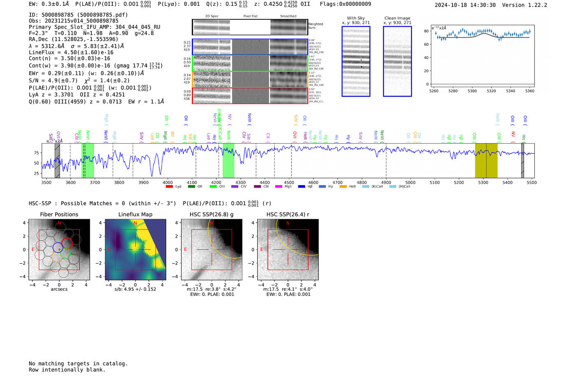This screenshot has width=576, height=392.
Task: Click the ID: 5000898785 text line
Action: [x=78, y=15]
